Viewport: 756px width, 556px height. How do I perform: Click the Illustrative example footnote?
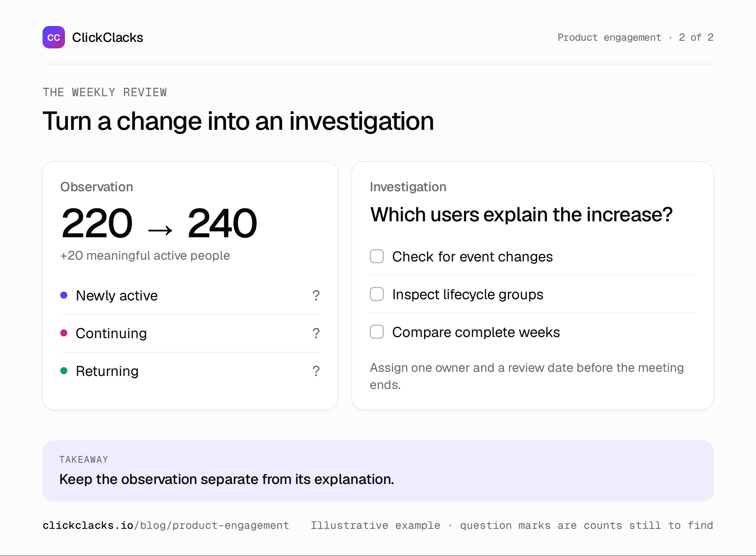pos(512,525)
